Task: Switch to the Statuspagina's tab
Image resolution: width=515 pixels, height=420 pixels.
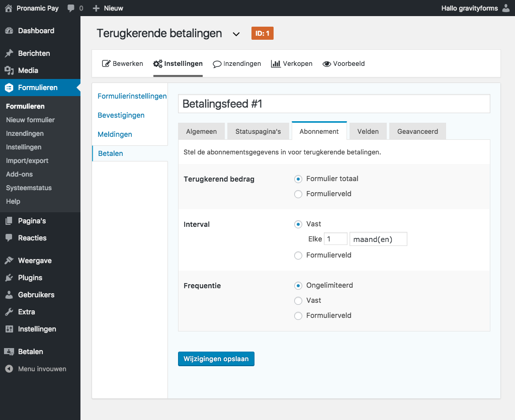Action: tap(258, 131)
